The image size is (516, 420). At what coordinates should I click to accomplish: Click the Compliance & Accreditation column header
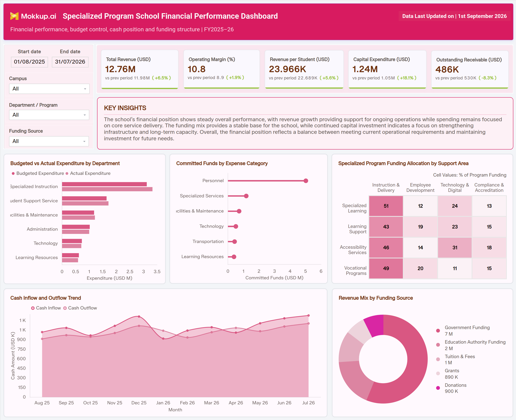point(489,187)
